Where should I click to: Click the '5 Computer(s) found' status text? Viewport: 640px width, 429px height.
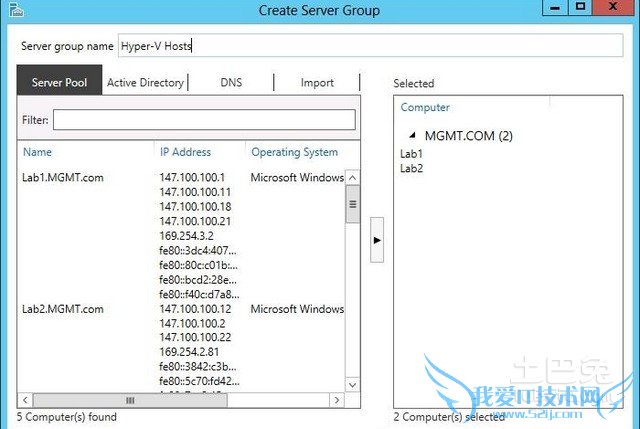[x=67, y=417]
